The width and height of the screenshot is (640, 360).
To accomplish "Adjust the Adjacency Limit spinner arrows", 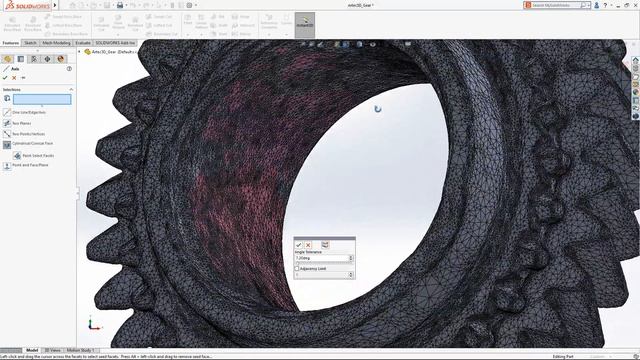I will point(351,275).
